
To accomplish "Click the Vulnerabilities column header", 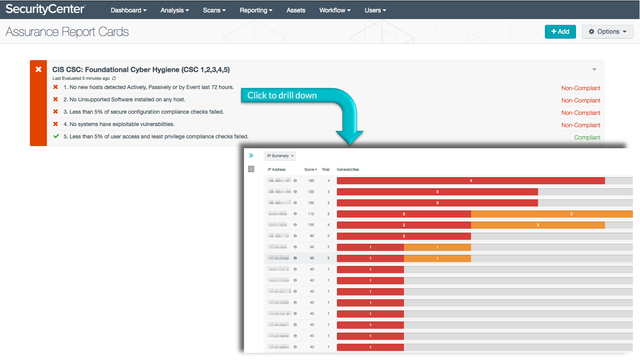I will (x=348, y=170).
